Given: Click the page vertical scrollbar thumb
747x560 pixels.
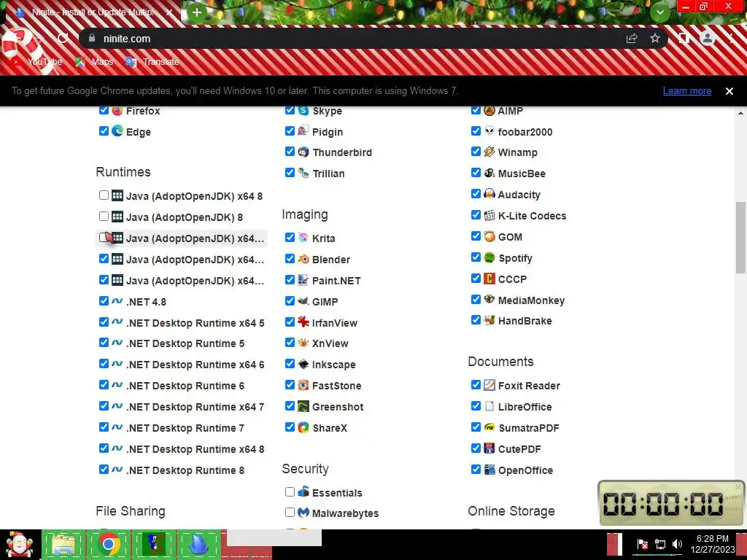Looking at the screenshot, I should [x=740, y=237].
